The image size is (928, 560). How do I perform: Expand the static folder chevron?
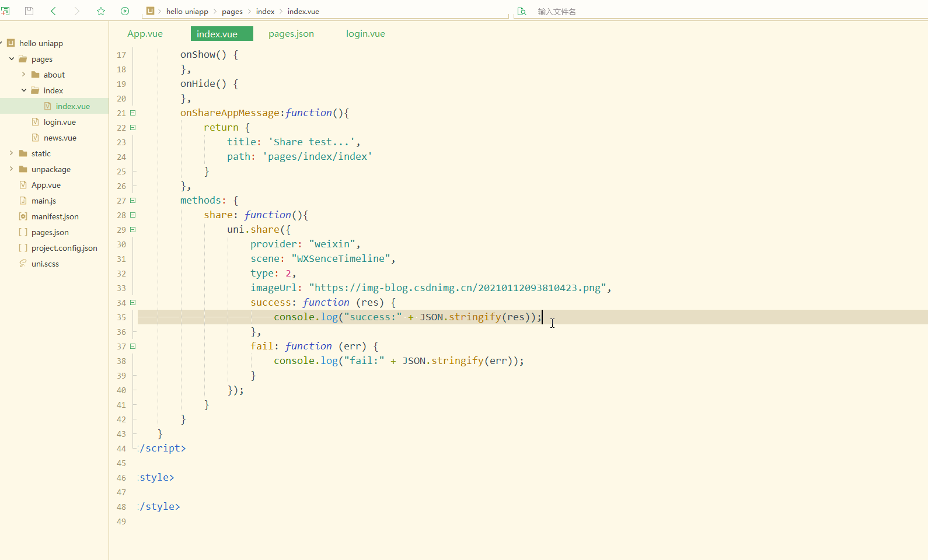(12, 153)
